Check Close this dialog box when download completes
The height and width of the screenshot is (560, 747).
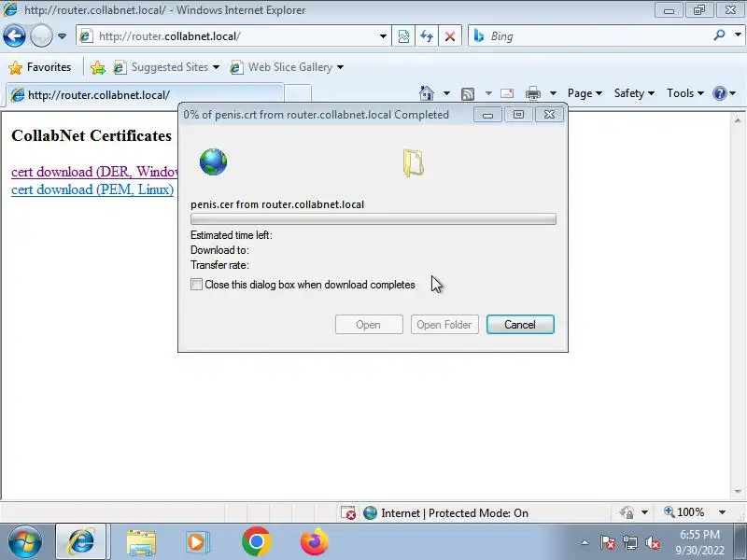(196, 285)
